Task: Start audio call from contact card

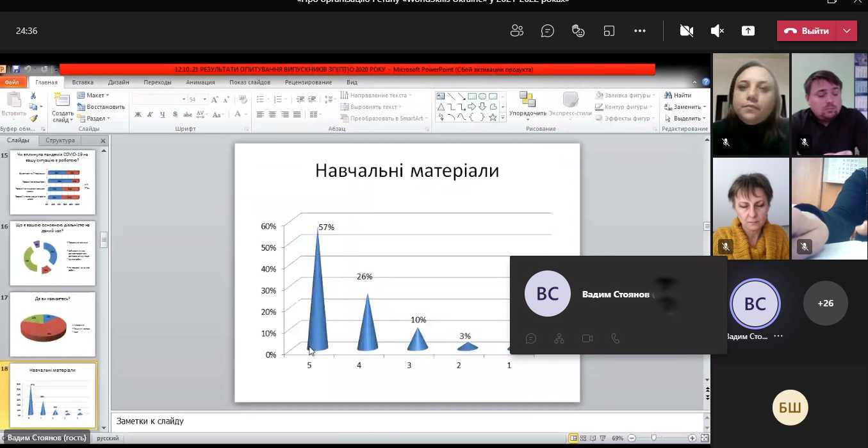Action: point(616,338)
